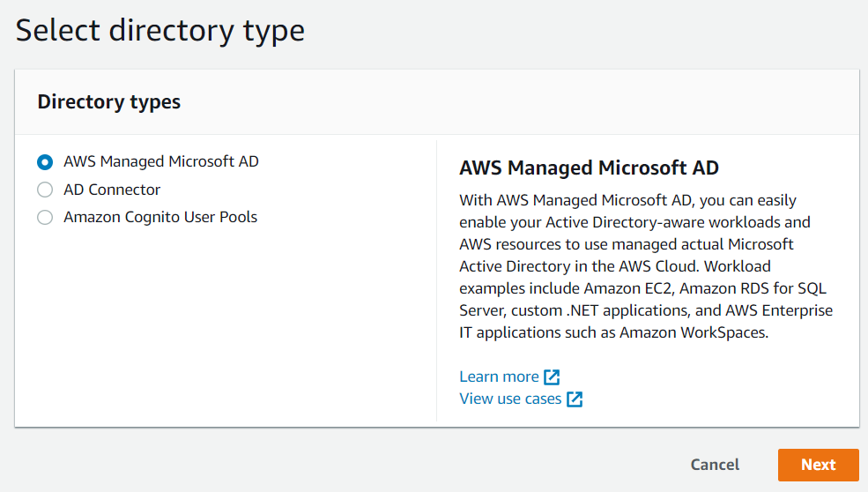868x492 pixels.
Task: Select the Amazon Cognito User Pools radio button
Action: 45,217
